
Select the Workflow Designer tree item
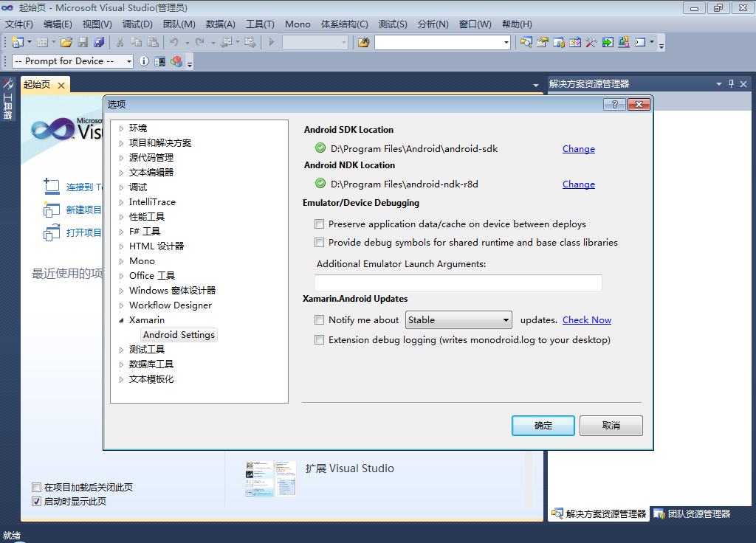[x=171, y=305]
